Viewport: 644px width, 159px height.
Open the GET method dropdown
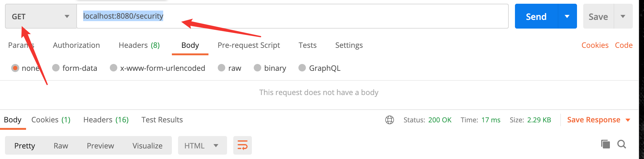point(41,16)
